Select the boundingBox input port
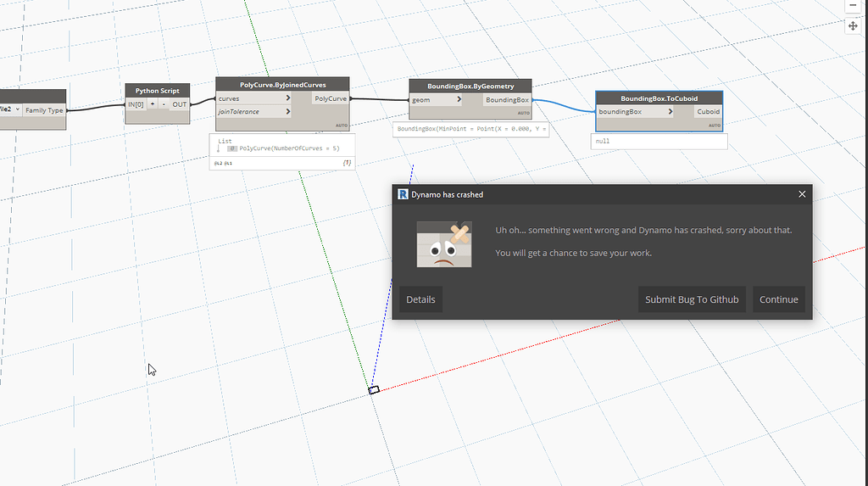This screenshot has width=868, height=486. click(635, 111)
